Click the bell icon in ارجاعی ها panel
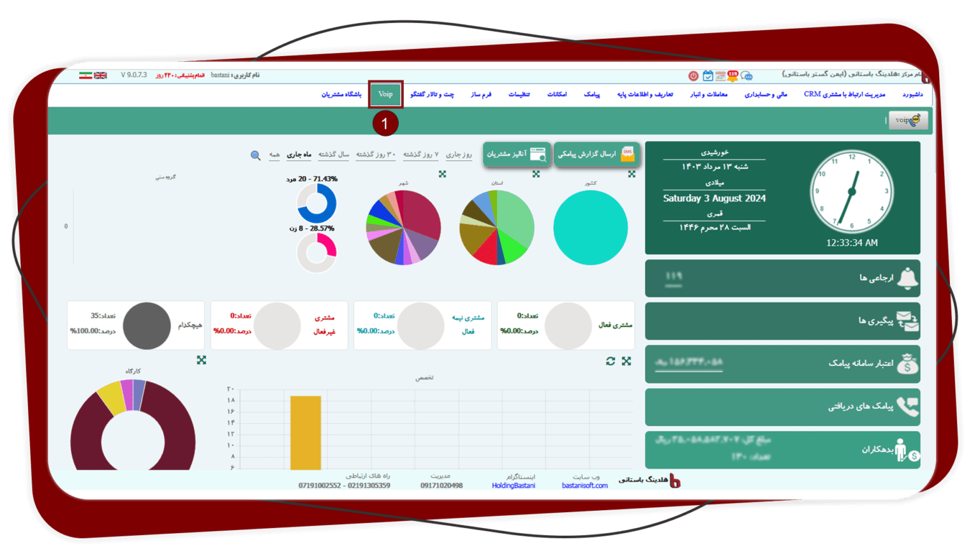The height and width of the screenshot is (551, 980). (x=907, y=278)
